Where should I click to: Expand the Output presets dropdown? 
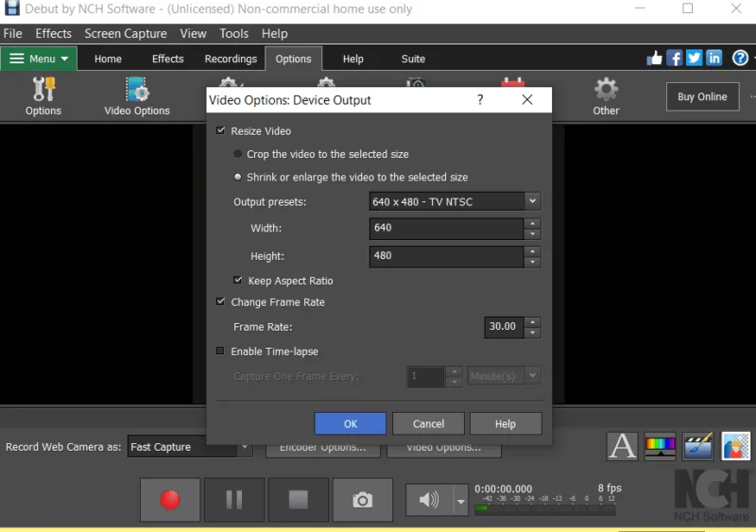[532, 201]
